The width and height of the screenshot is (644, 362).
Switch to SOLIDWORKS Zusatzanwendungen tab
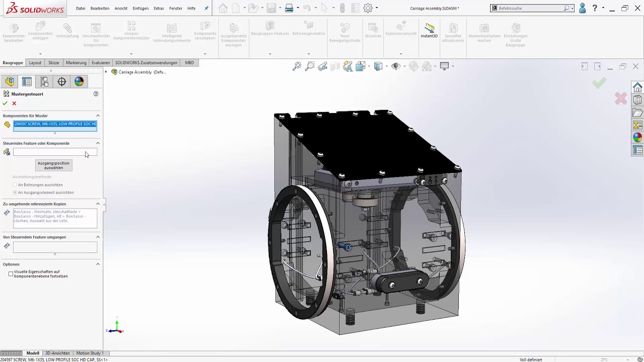pos(146,63)
